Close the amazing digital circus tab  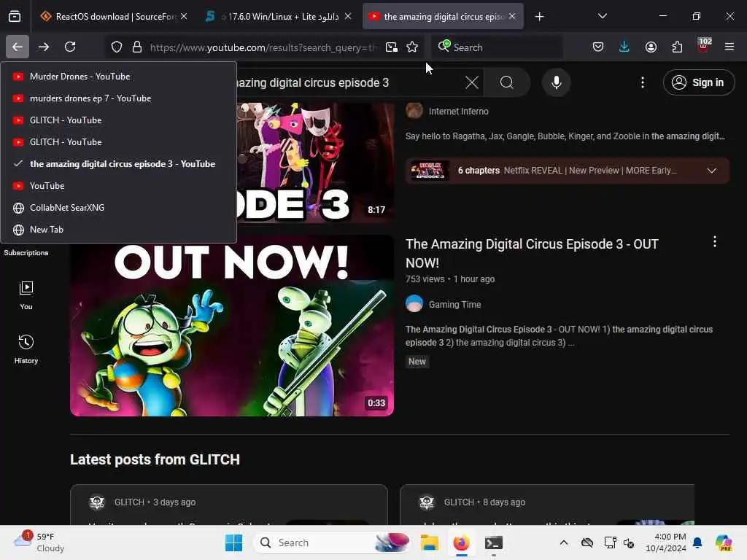point(512,17)
